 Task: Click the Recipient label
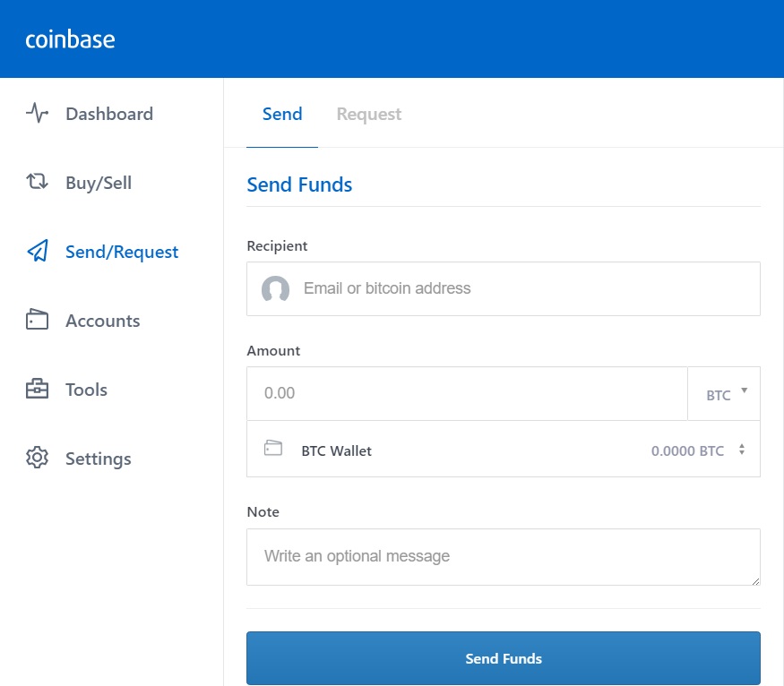[277, 245]
